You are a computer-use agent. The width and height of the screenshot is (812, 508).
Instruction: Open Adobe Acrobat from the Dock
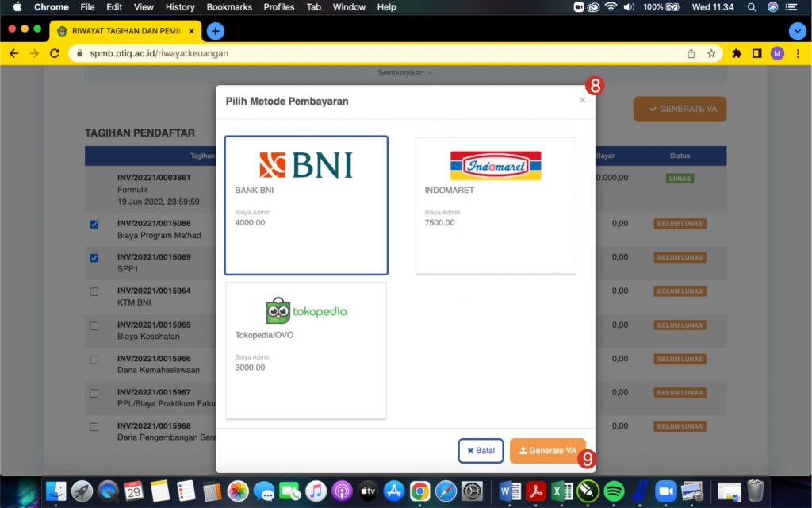536,491
